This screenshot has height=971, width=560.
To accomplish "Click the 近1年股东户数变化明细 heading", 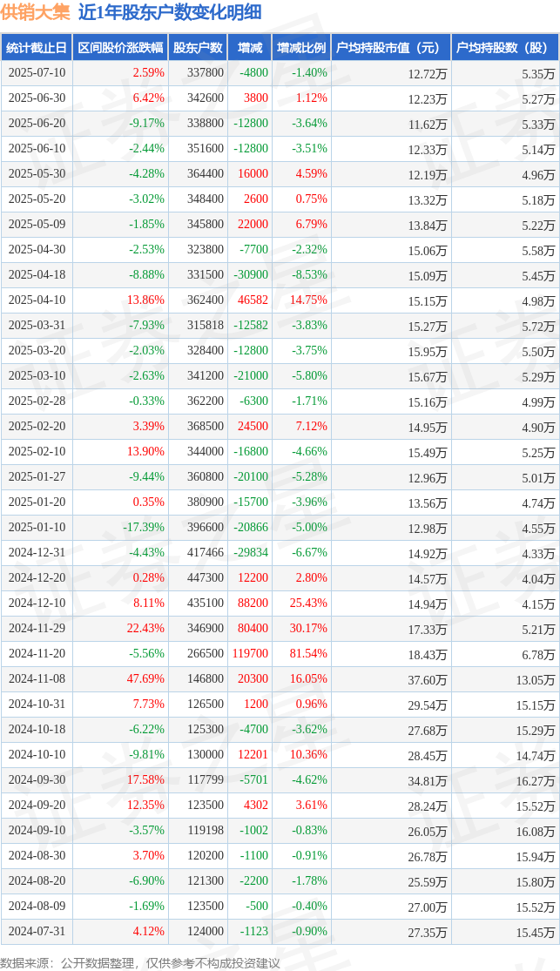I will (169, 13).
